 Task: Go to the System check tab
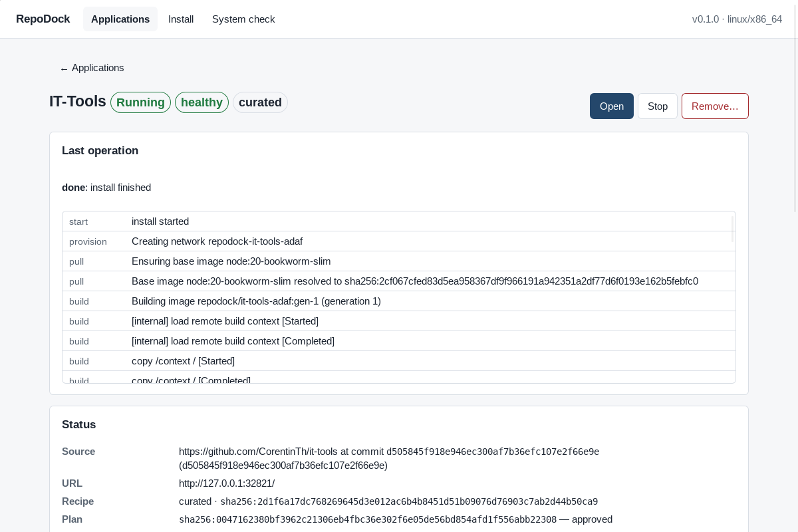coord(243,19)
